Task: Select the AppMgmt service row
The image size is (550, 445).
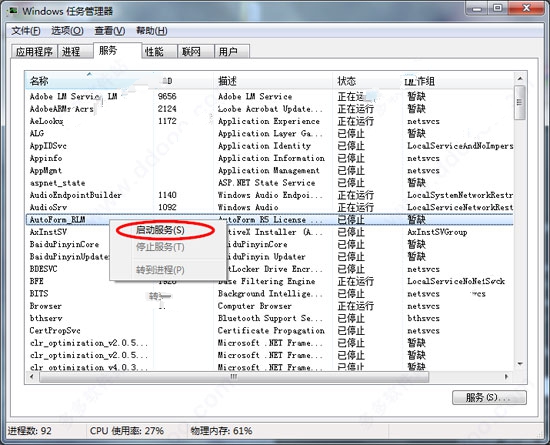Action: pyautogui.click(x=269, y=170)
